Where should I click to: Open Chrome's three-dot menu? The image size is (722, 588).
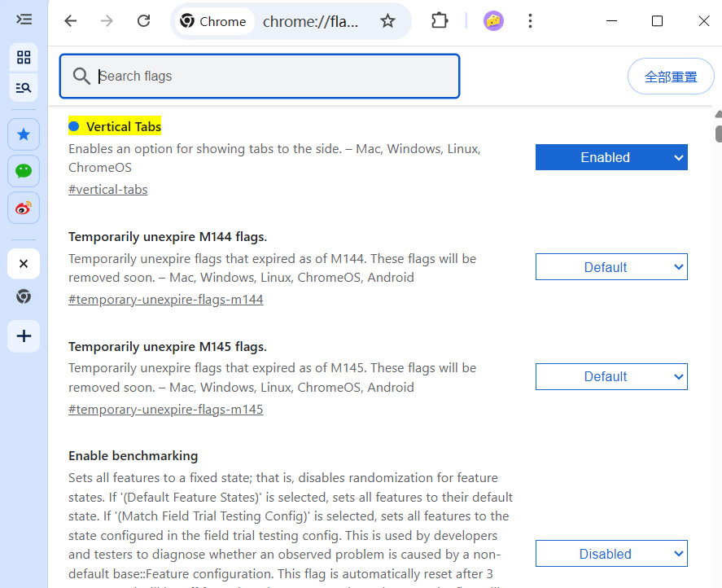[x=530, y=21]
